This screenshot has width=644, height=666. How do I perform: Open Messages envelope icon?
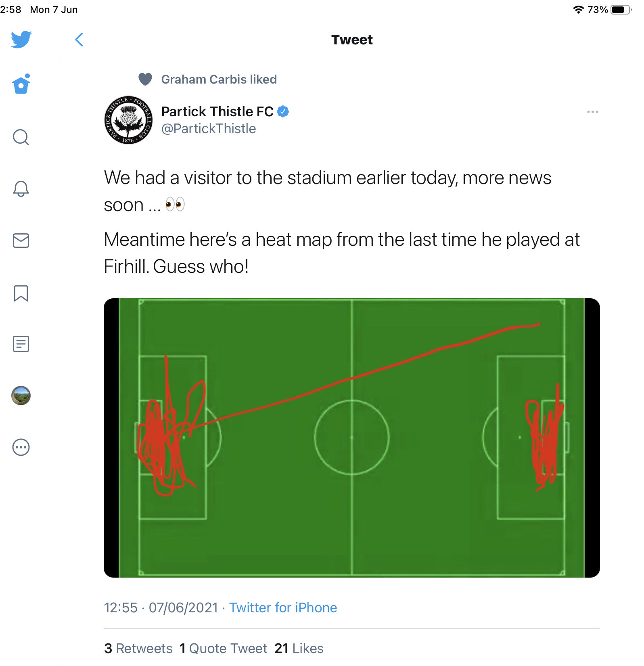click(x=21, y=241)
